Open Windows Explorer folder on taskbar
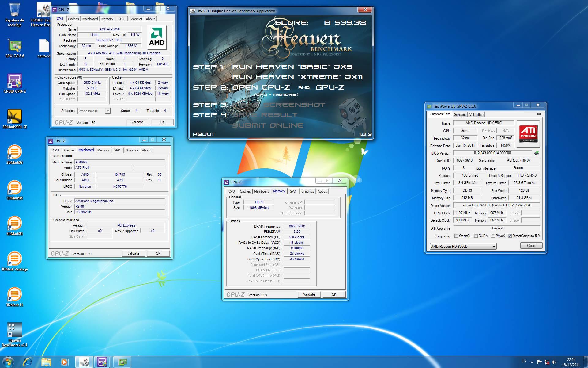 (46, 362)
